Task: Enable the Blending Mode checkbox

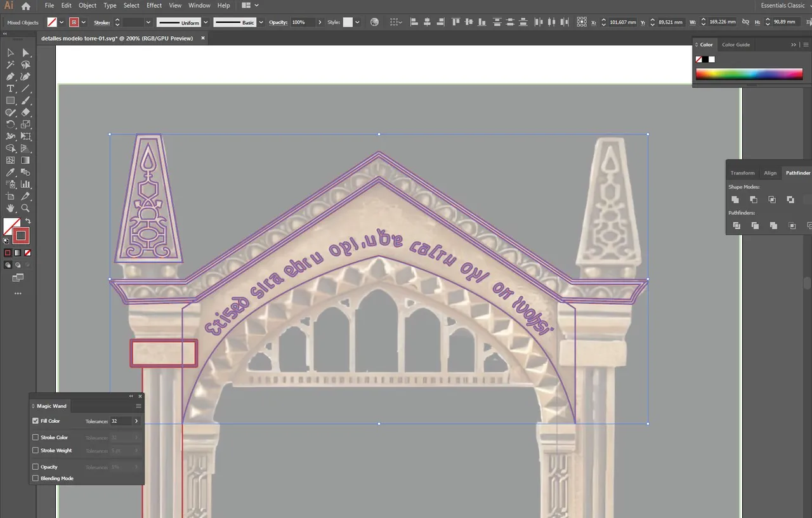Action: pos(36,479)
